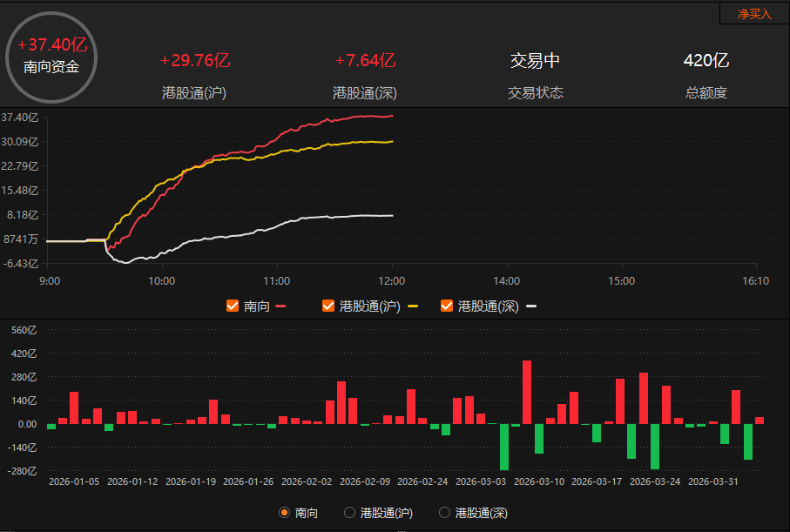Click the 420亿 total quota value
790x532 pixels.
click(x=706, y=60)
